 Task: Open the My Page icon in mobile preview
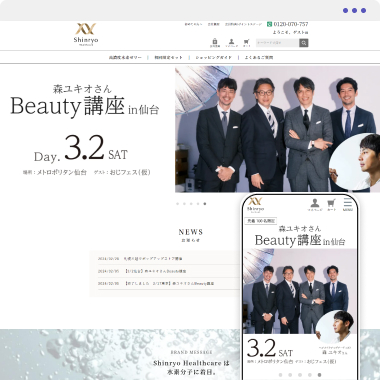[x=315, y=205]
